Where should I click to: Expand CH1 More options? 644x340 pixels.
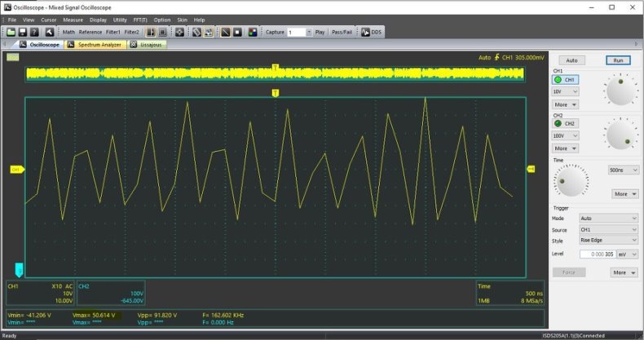[565, 104]
